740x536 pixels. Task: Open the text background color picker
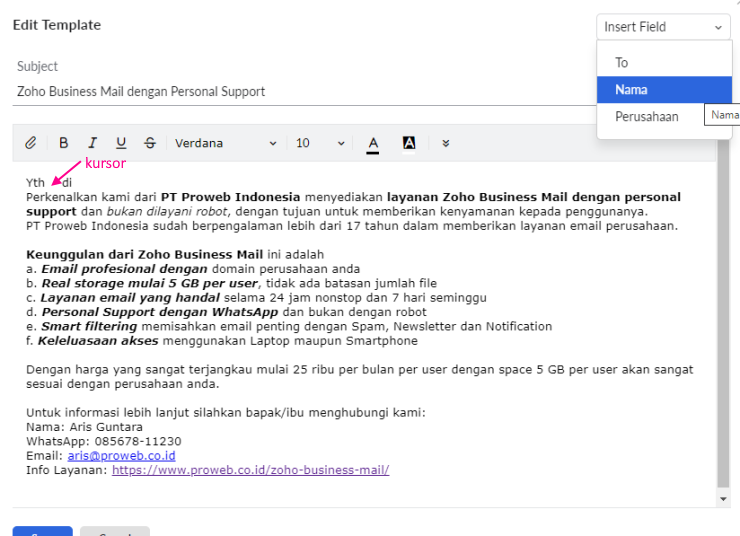tap(409, 143)
